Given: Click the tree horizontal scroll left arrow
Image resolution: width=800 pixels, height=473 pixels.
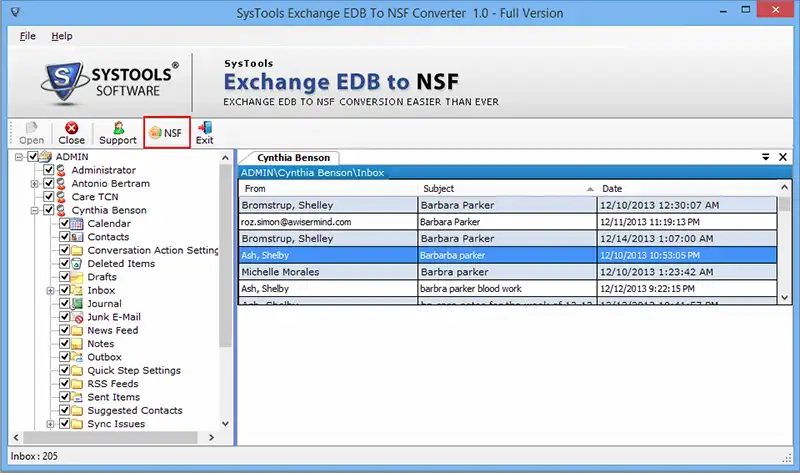Looking at the screenshot, I should 16,437.
